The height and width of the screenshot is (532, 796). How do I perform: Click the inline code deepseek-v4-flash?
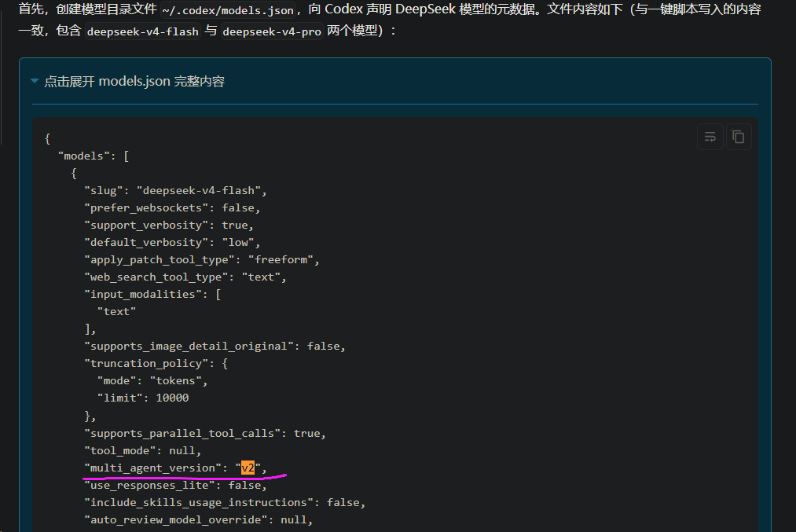143,31
